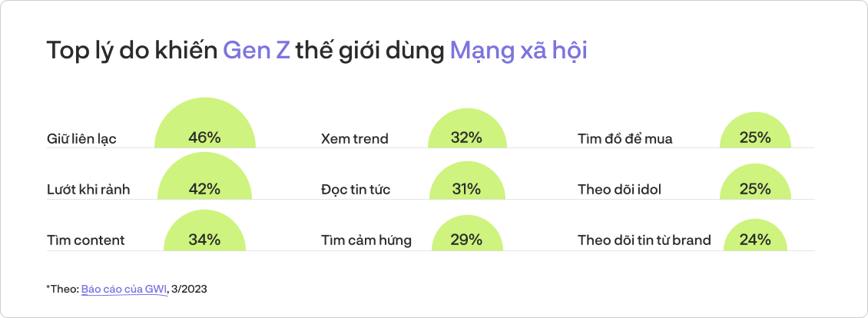Viewport: 868px width, 318px height.
Task: Click the 25% bubble for Tìm đồ để mua
Action: pos(755,131)
